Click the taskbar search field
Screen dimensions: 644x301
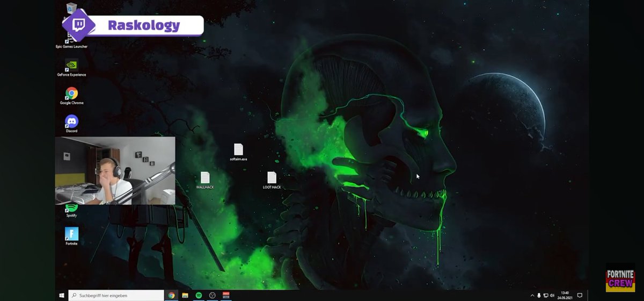click(x=116, y=295)
